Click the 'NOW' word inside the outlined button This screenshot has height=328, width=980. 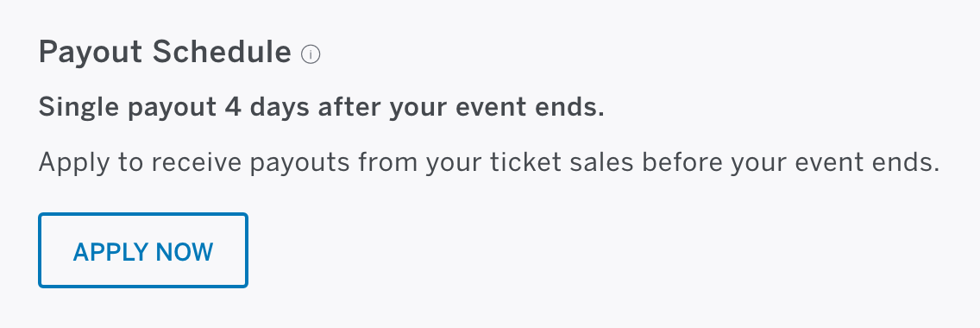coord(185,252)
